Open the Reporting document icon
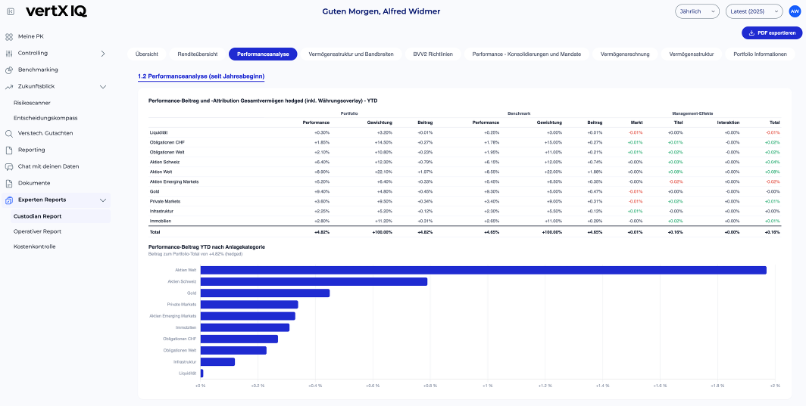This screenshot has width=806, height=406. click(9, 150)
